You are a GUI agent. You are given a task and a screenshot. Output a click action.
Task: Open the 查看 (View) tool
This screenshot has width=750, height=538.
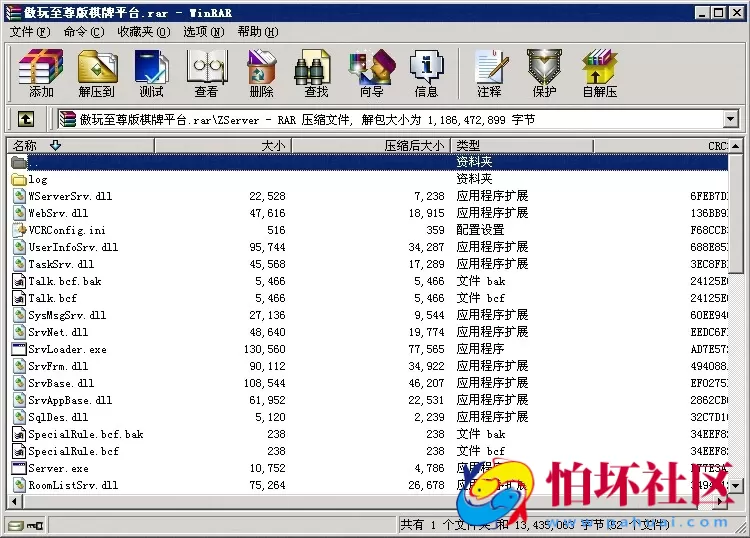click(207, 73)
